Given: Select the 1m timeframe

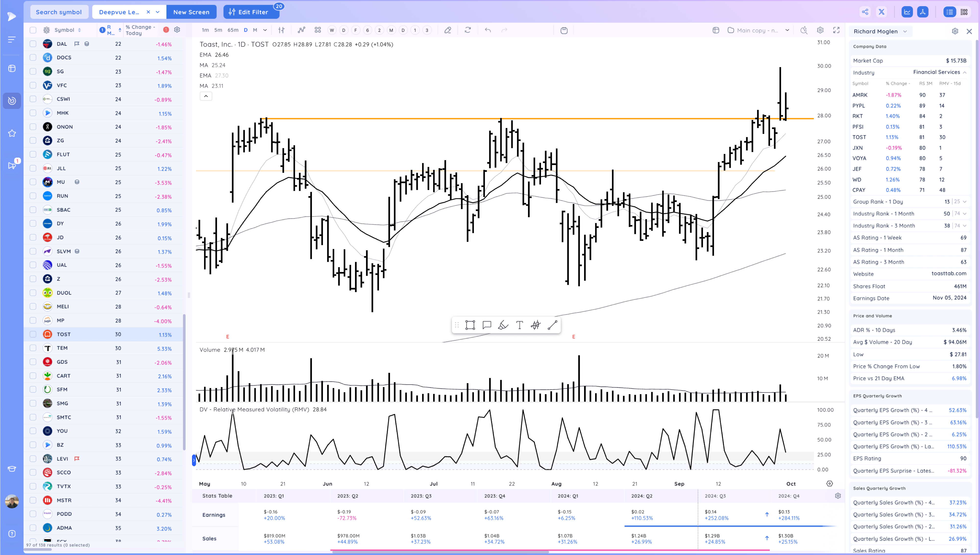Looking at the screenshot, I should pos(205,30).
